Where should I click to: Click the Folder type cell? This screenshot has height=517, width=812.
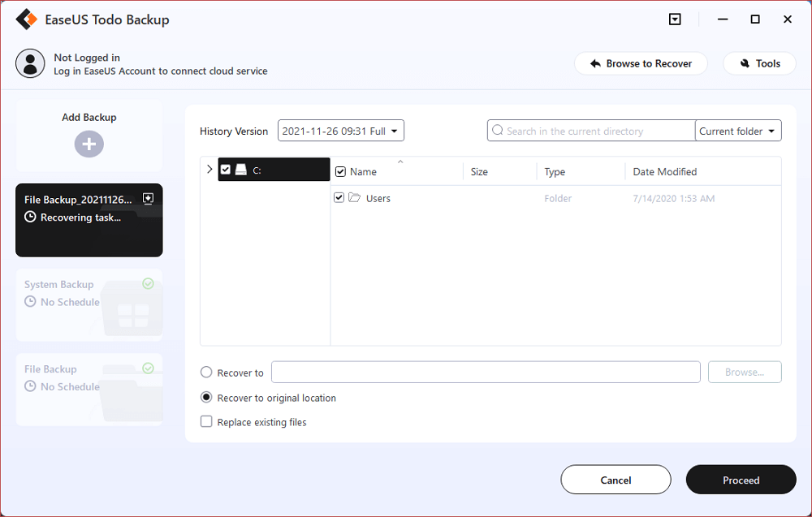pyautogui.click(x=558, y=198)
